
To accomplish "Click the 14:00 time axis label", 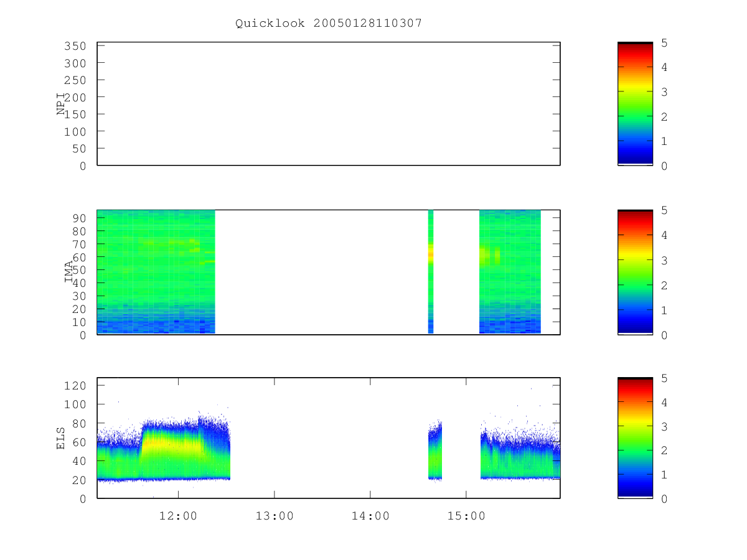I will point(370,516).
